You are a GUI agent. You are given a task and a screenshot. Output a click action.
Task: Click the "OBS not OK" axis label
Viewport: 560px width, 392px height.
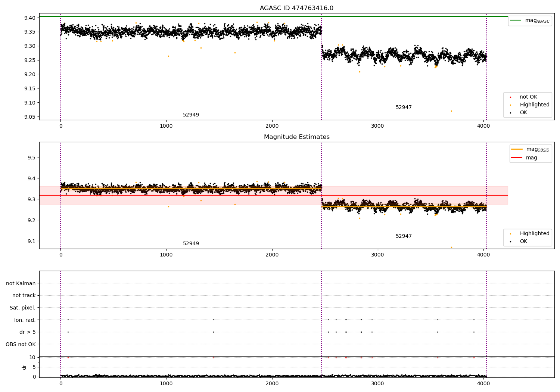tap(21, 344)
